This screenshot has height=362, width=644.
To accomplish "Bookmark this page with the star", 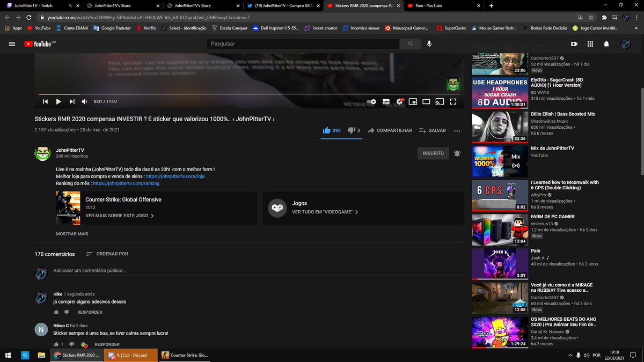I will [590, 17].
